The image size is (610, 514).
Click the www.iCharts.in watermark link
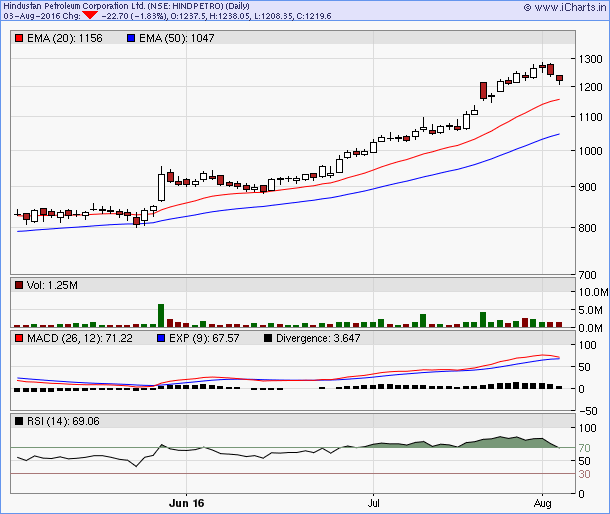tap(565, 7)
